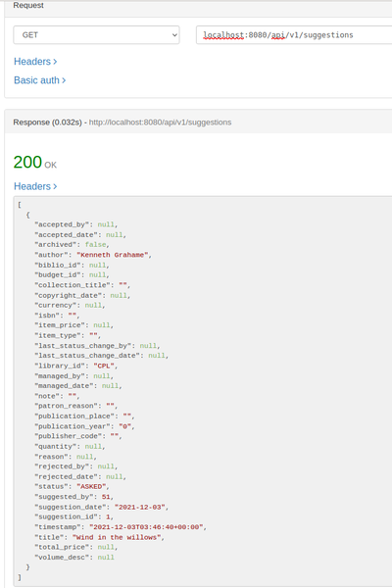Click the "managed_by" key
The height and width of the screenshot is (588, 392).
62,376
